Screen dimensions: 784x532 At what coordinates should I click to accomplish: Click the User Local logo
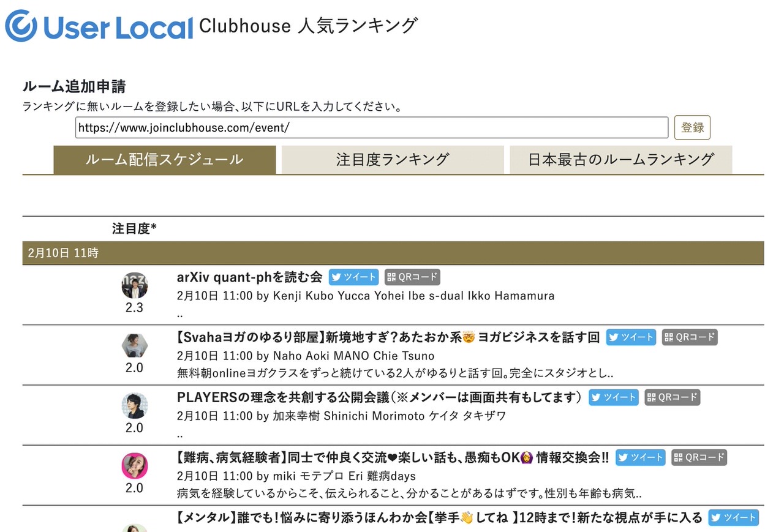point(99,26)
